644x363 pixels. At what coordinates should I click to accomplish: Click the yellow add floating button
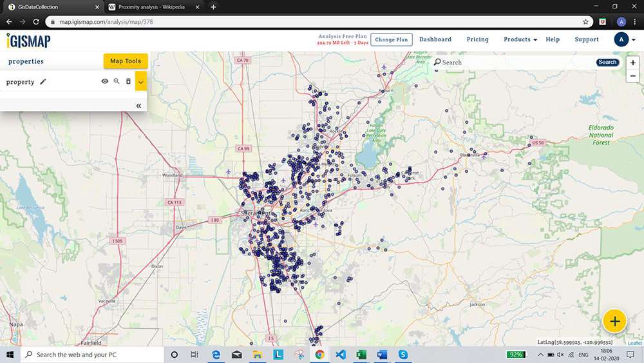click(614, 321)
